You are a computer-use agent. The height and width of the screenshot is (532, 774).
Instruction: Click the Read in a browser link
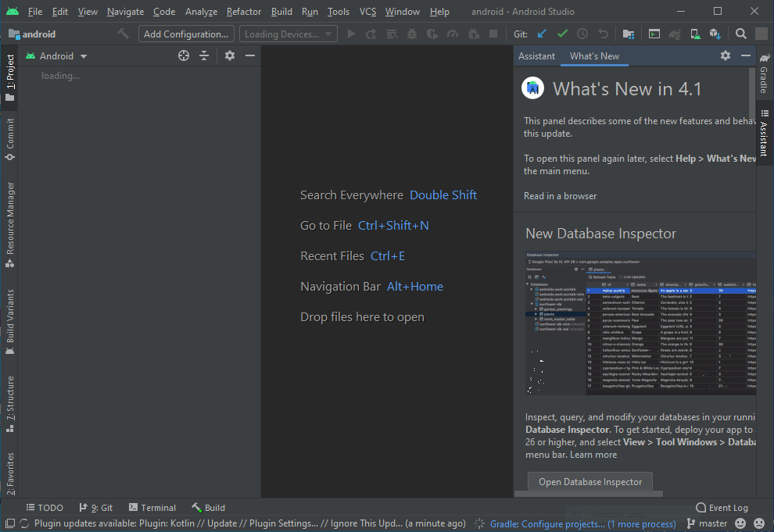[560, 196]
